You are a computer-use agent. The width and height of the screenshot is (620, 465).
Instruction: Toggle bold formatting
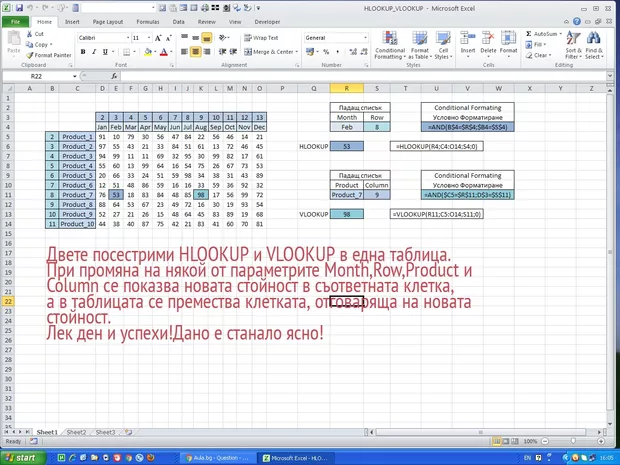click(x=83, y=52)
